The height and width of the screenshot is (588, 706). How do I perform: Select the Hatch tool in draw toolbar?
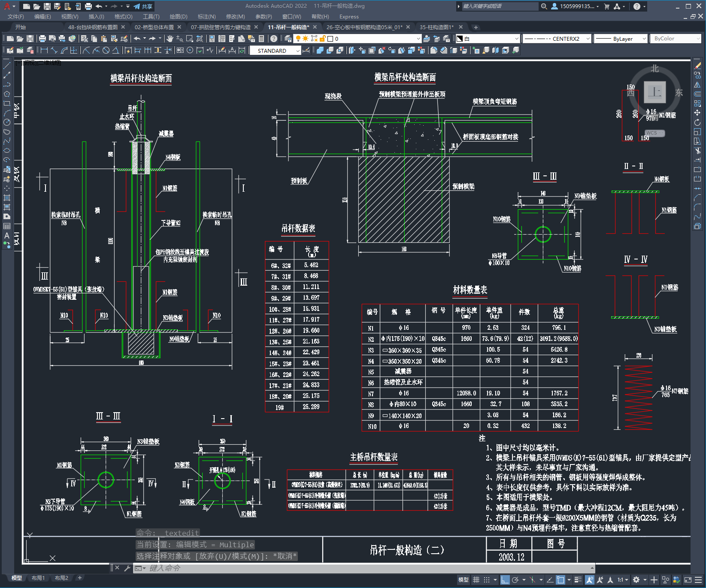[x=7, y=198]
